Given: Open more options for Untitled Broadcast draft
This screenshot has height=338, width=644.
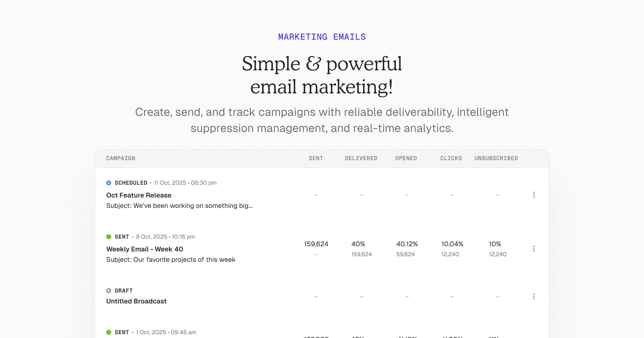Looking at the screenshot, I should [x=534, y=296].
